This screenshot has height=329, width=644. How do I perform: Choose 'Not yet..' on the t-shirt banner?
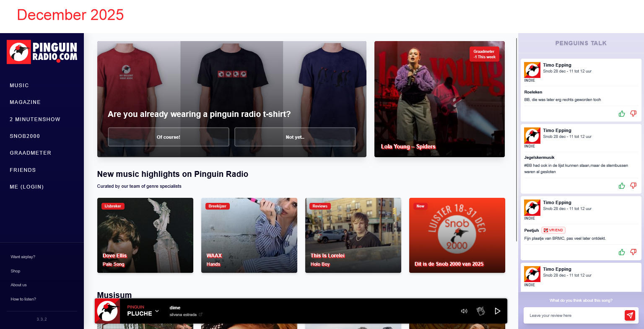[x=295, y=137]
